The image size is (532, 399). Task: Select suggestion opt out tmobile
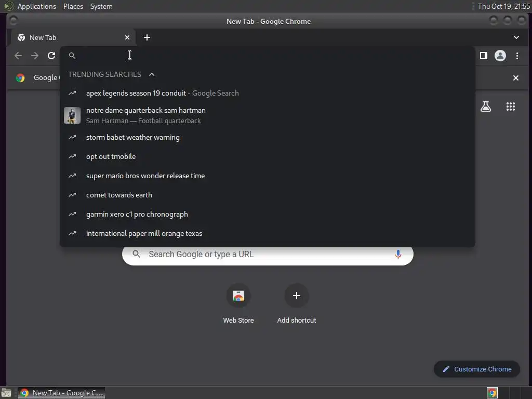[268, 156]
